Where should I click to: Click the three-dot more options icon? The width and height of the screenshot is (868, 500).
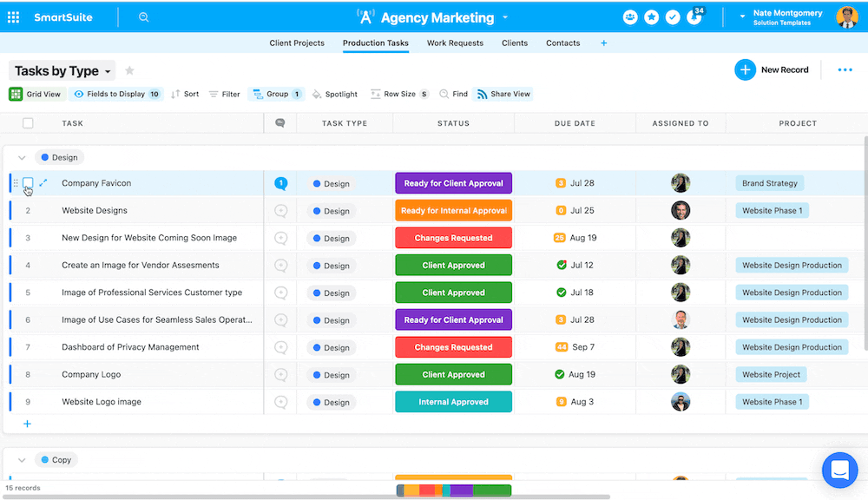tap(845, 70)
